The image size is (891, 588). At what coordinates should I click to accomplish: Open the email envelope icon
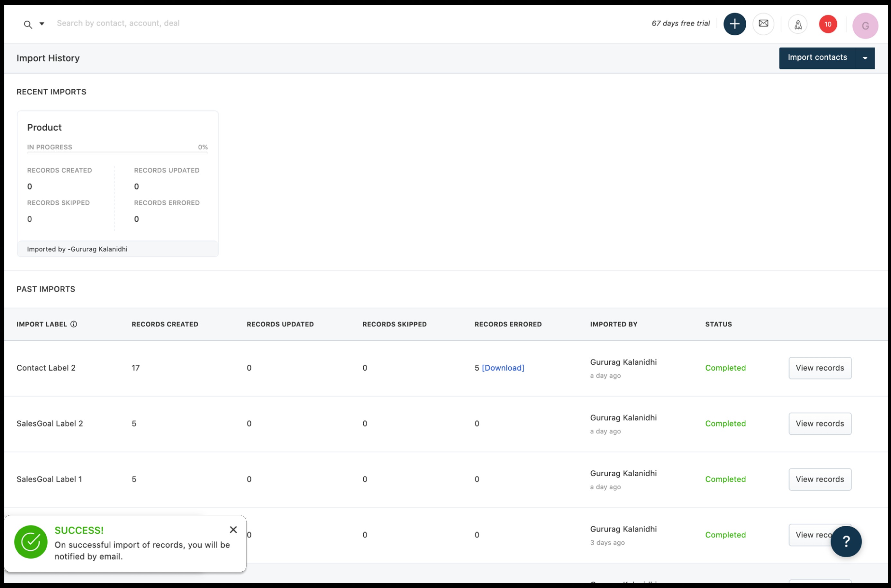(763, 24)
